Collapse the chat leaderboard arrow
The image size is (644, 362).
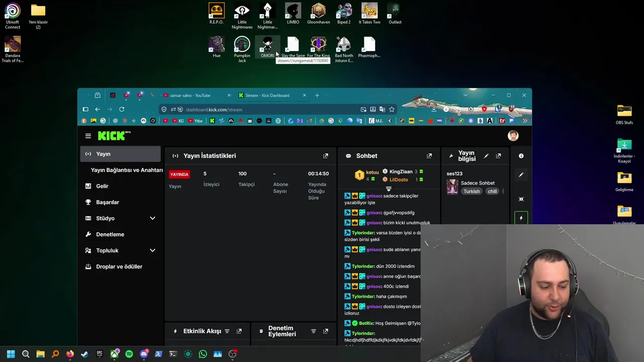388,189
